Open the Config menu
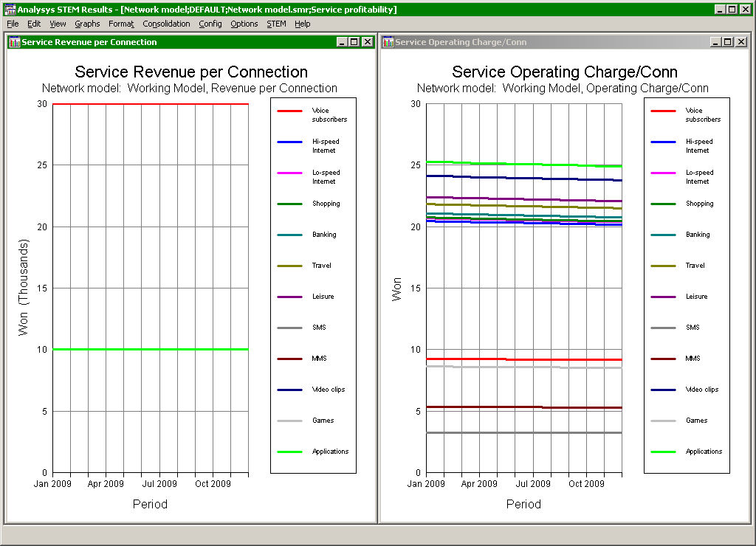This screenshot has width=756, height=546. (210, 24)
